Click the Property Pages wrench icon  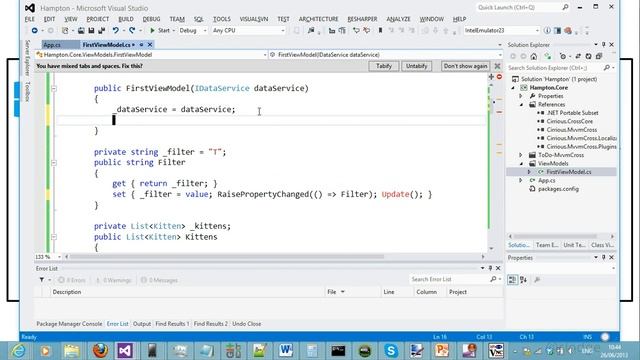coord(537,280)
